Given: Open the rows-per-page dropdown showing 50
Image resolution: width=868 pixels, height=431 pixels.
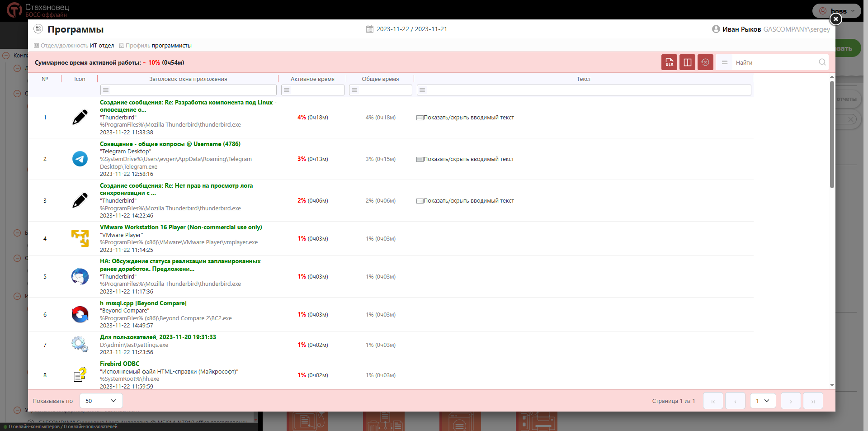Looking at the screenshot, I should tap(101, 401).
